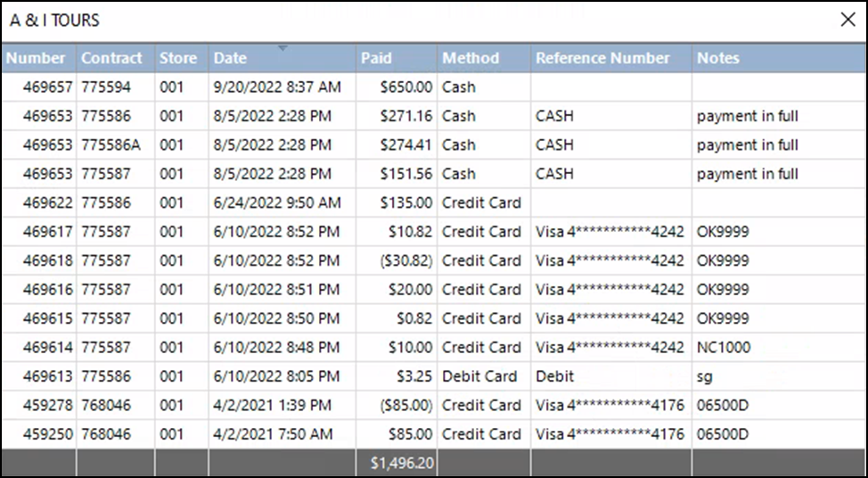Sort by Reference Number column header
This screenshot has width=868, height=478.
click(602, 58)
